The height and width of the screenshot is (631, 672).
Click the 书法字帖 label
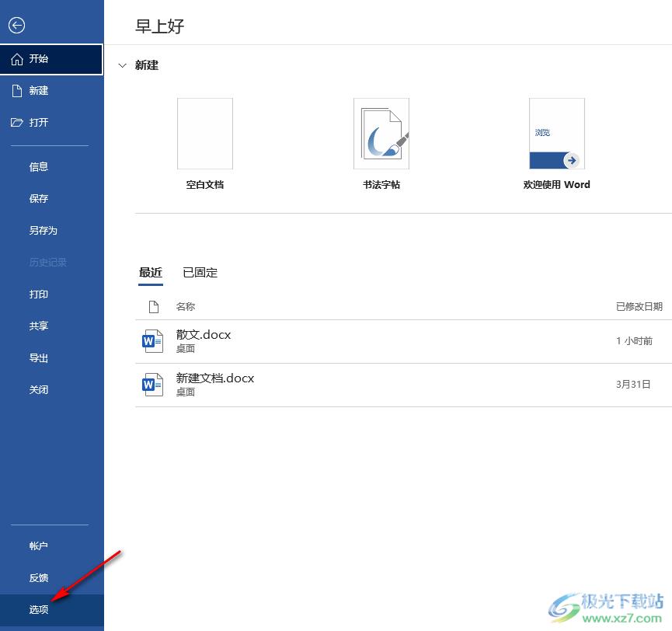click(x=381, y=185)
